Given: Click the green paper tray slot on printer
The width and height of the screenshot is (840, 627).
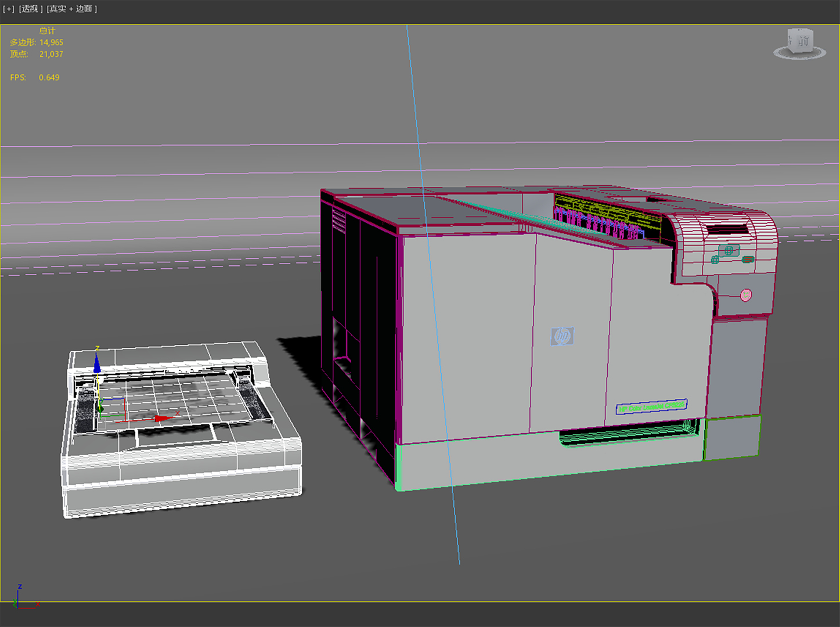Looking at the screenshot, I should pos(630,433).
